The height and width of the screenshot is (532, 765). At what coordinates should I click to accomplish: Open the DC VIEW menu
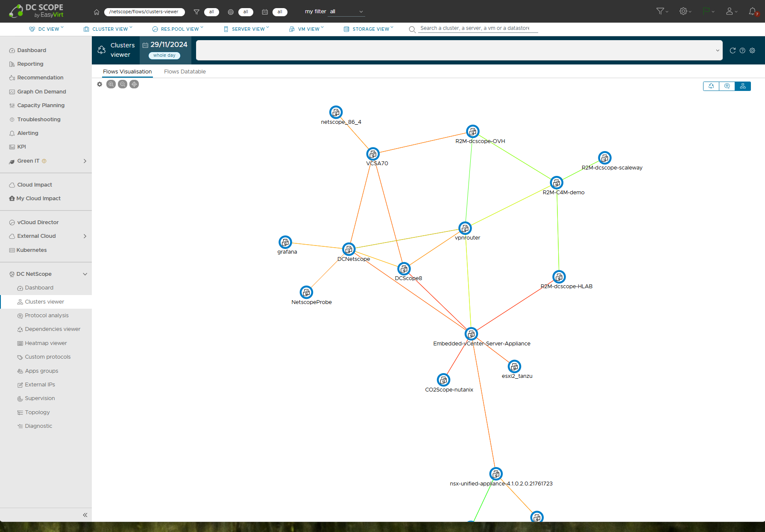pos(46,29)
